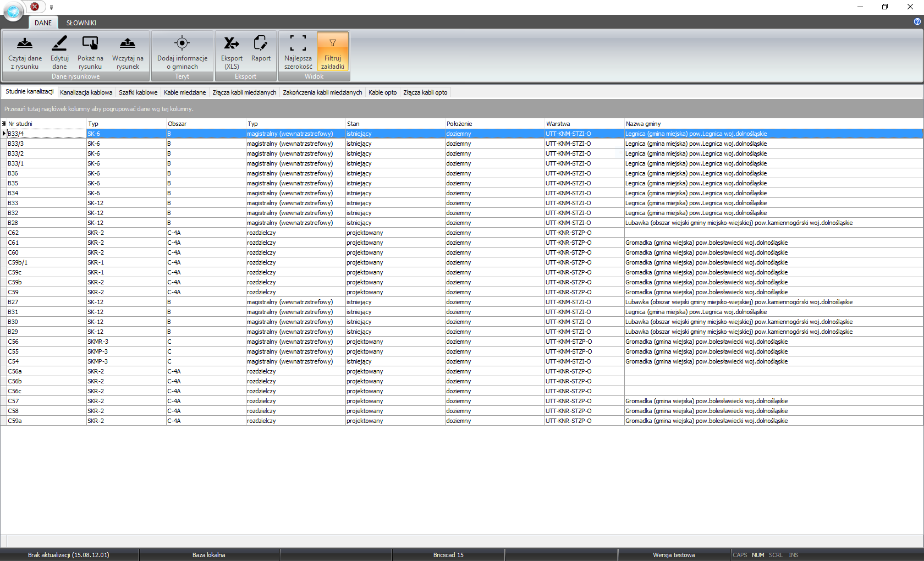Viewport: 924px width, 561px height.
Task: Click Brak aktualizacji status bar entry
Action: point(69,555)
